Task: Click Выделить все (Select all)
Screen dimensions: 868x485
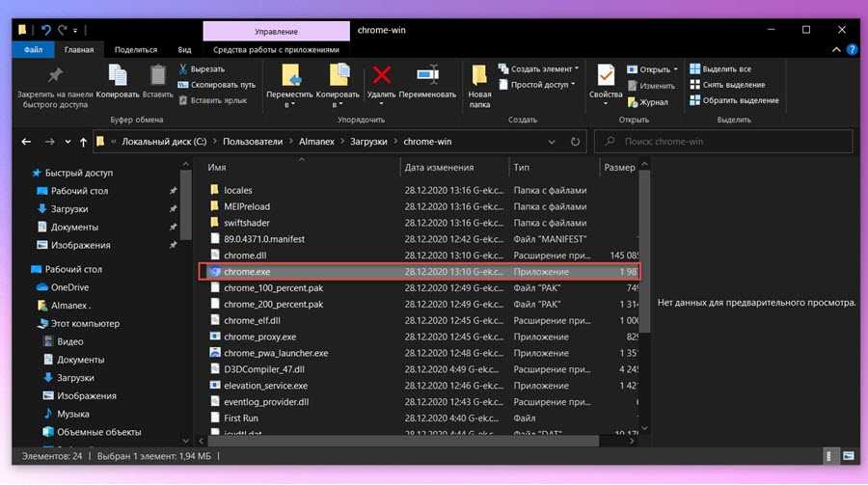Action: point(725,69)
